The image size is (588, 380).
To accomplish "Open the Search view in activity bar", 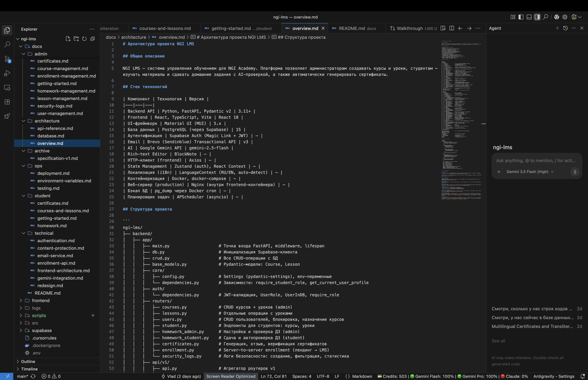I will point(7,45).
